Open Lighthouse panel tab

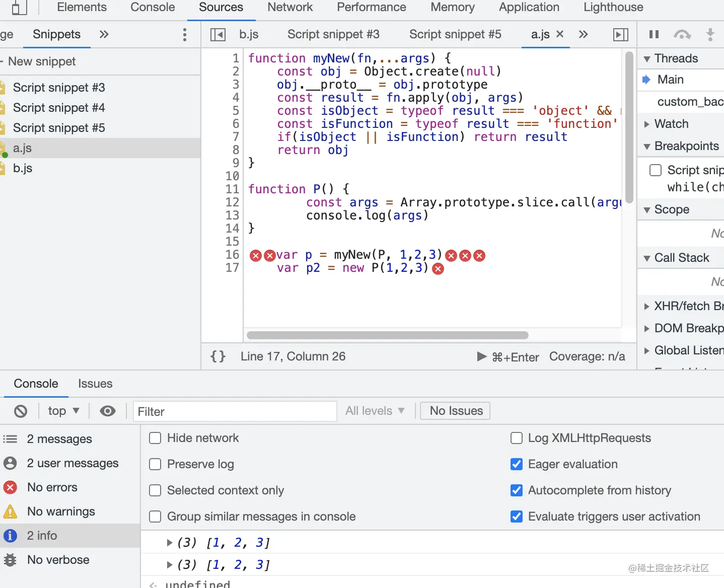pos(613,7)
